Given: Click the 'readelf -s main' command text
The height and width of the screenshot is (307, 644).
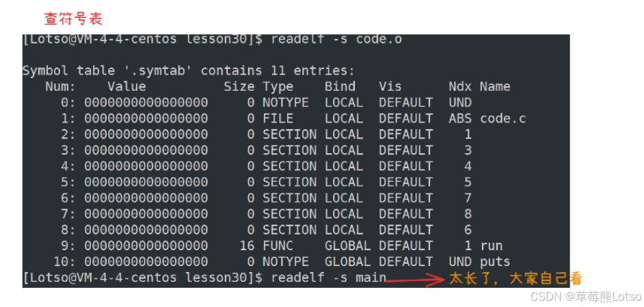Looking at the screenshot, I should (329, 278).
